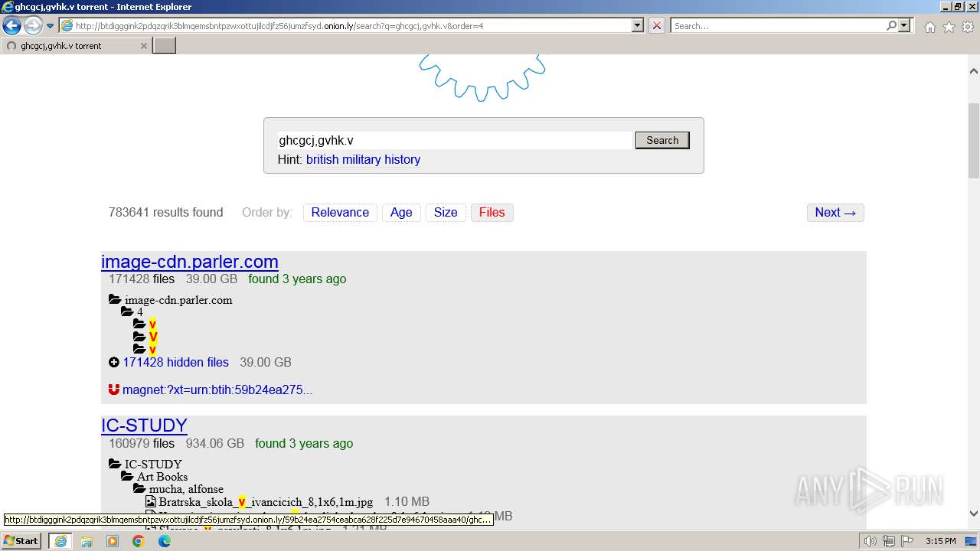Open Google Chrome from taskbar
Image resolution: width=980 pixels, height=551 pixels.
click(139, 541)
